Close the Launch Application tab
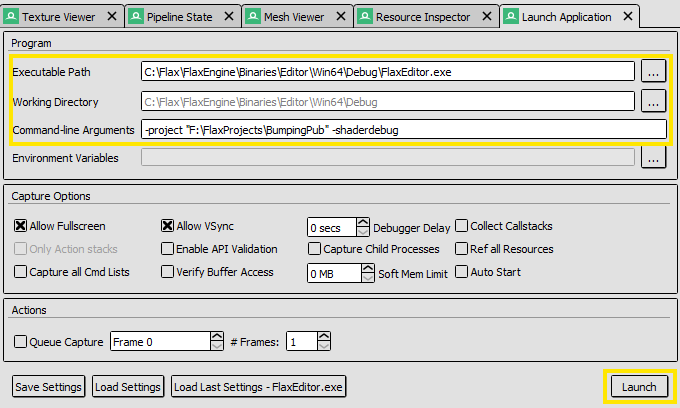 [x=628, y=16]
